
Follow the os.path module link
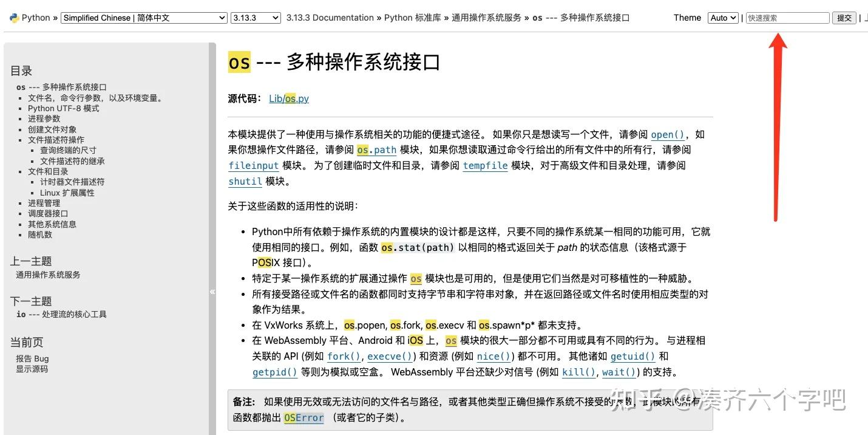(376, 150)
